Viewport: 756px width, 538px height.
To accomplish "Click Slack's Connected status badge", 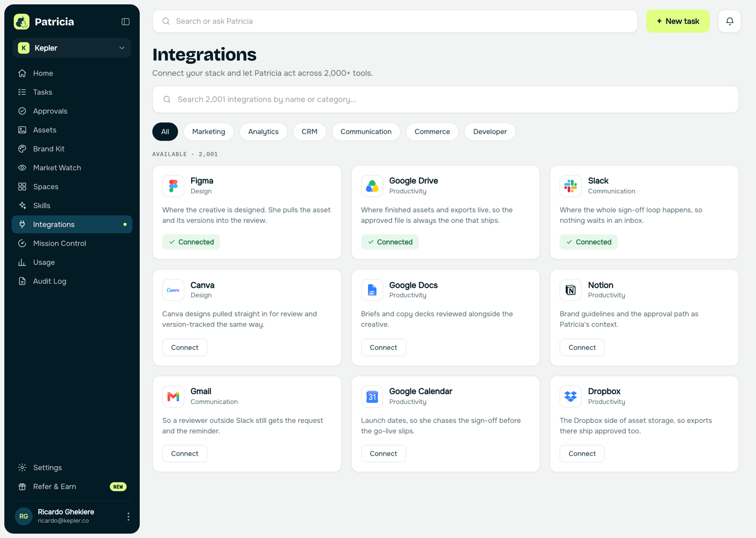I will (589, 242).
